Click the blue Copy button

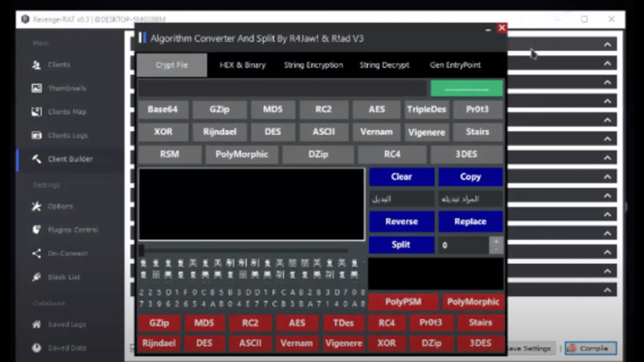[470, 177]
